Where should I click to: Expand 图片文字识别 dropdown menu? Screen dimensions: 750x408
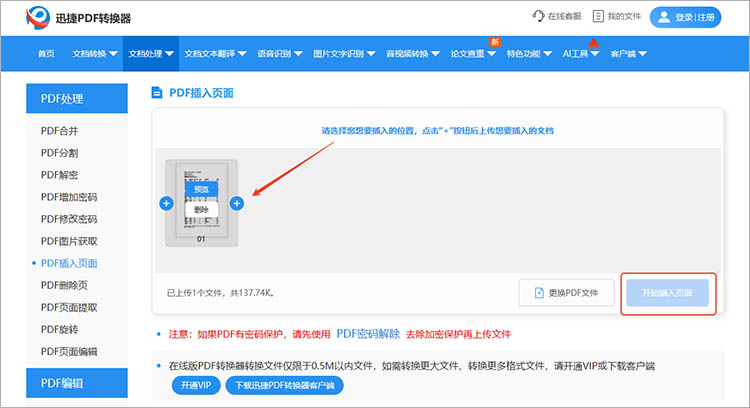344,54
